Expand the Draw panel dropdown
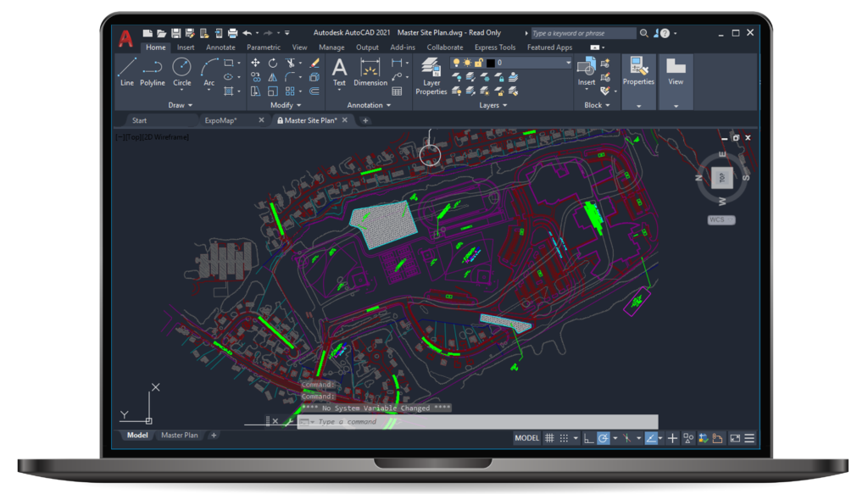This screenshot has width=868, height=494. pyautogui.click(x=180, y=105)
